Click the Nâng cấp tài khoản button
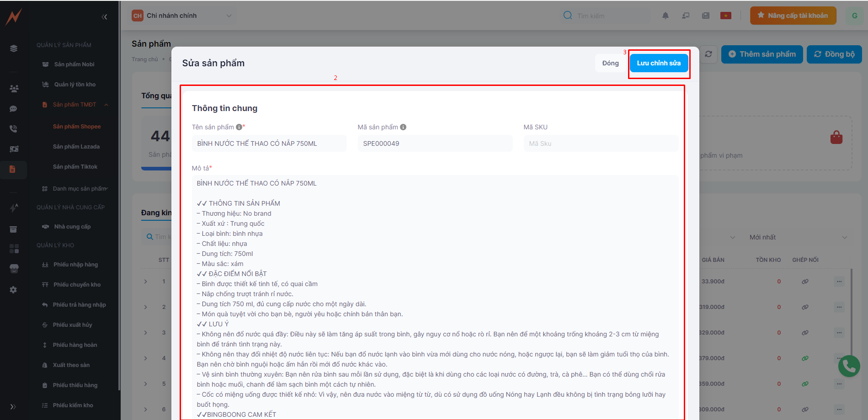 tap(793, 16)
